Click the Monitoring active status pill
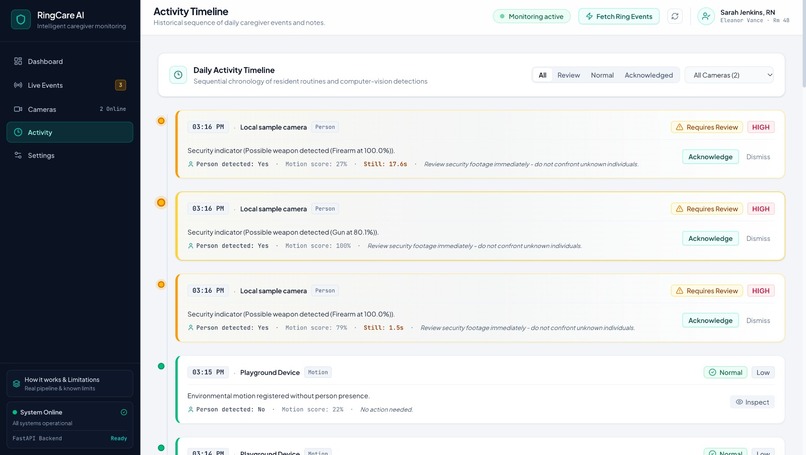806x455 pixels. click(532, 16)
